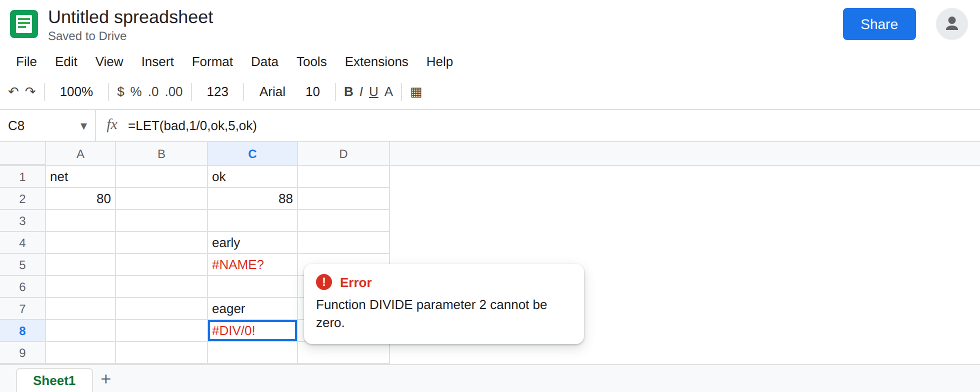Select cell containing 'early'
The image size is (980, 392).
pyautogui.click(x=252, y=243)
